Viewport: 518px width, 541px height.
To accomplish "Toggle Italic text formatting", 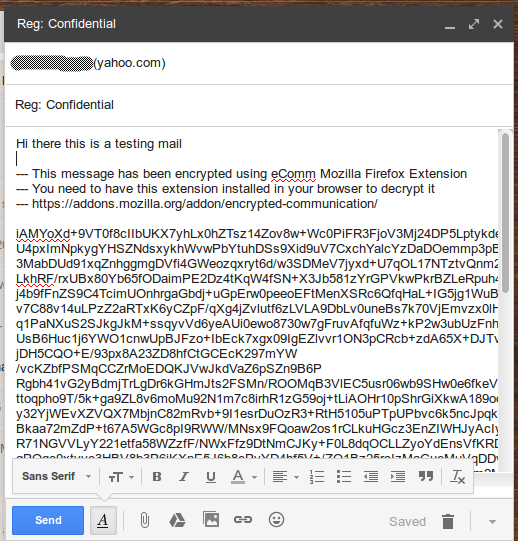I will pos(184,476).
